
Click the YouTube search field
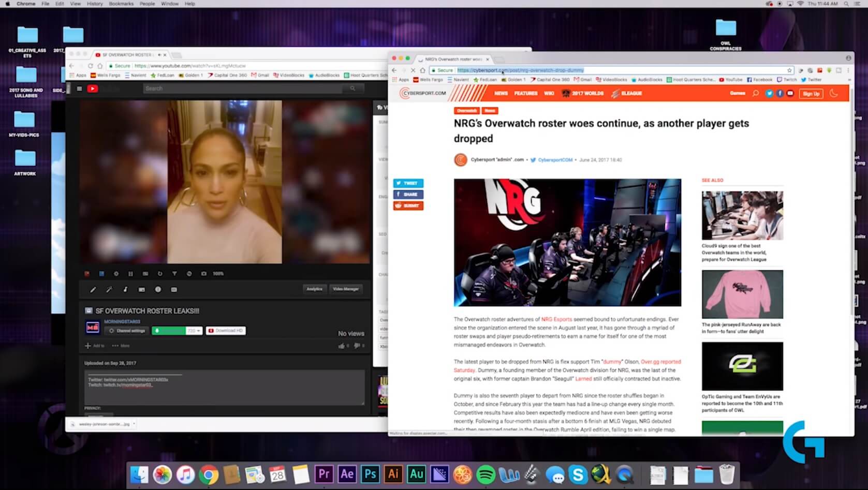coord(243,88)
